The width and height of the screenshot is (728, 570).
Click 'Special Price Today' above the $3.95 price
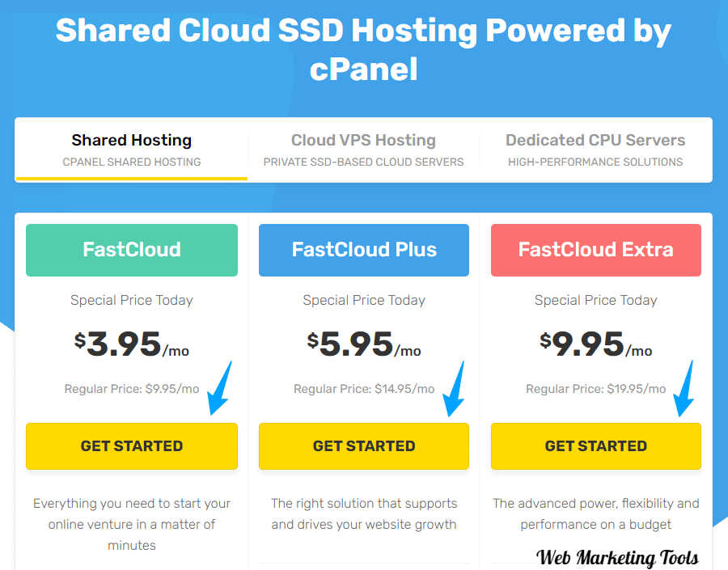pos(132,300)
